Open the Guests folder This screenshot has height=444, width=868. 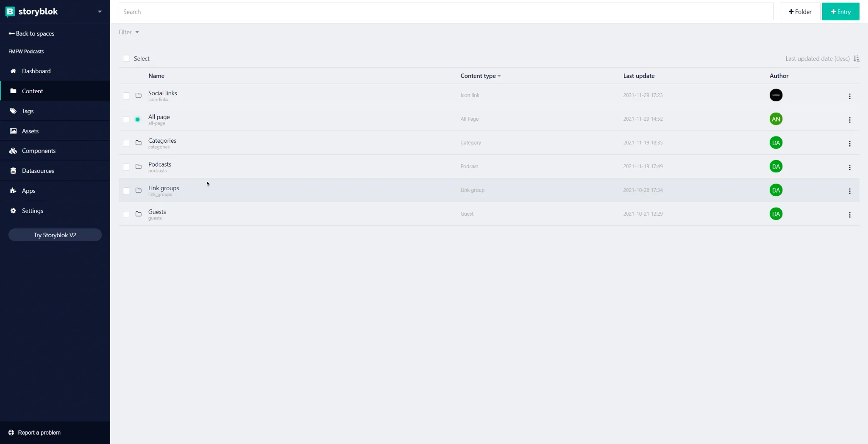point(157,212)
